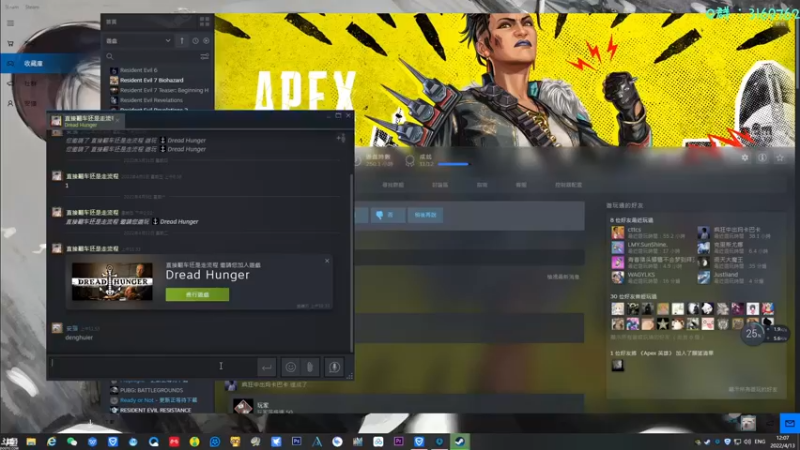Open the last tab in Apex links bar
800x450 pixels.
pos(568,185)
